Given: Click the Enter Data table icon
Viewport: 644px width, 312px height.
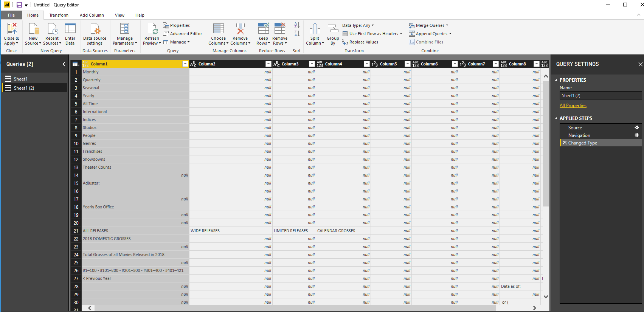Looking at the screenshot, I should [70, 29].
